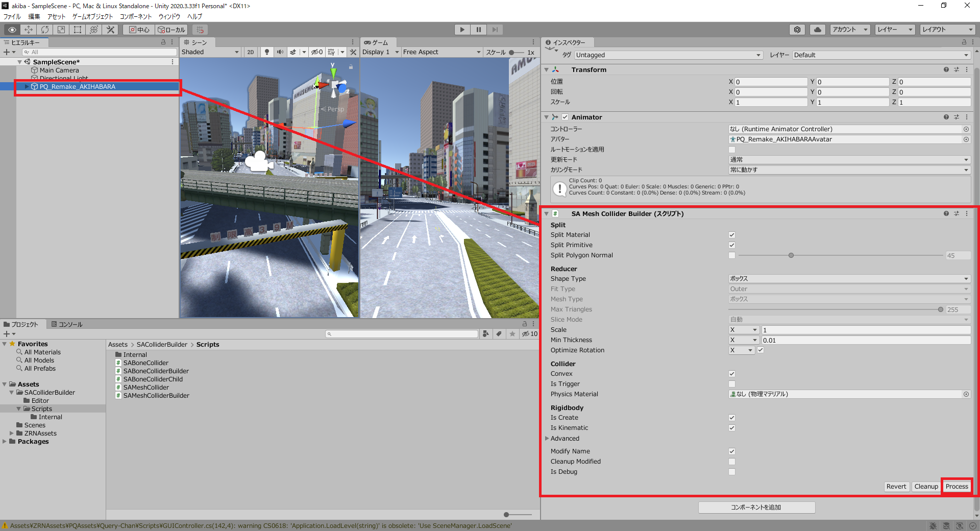Image resolution: width=980 pixels, height=531 pixels.
Task: Uncheck Is Kinematic under Rigidbody
Action: (732, 428)
